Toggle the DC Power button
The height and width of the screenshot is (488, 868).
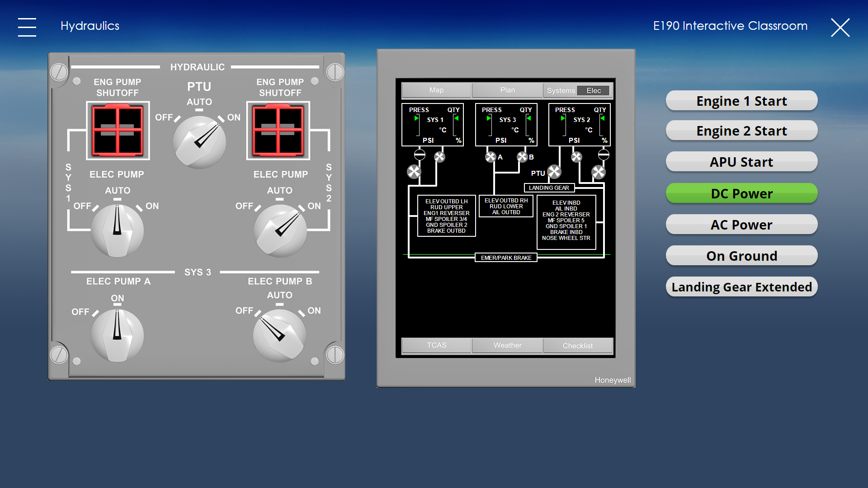[x=741, y=193]
